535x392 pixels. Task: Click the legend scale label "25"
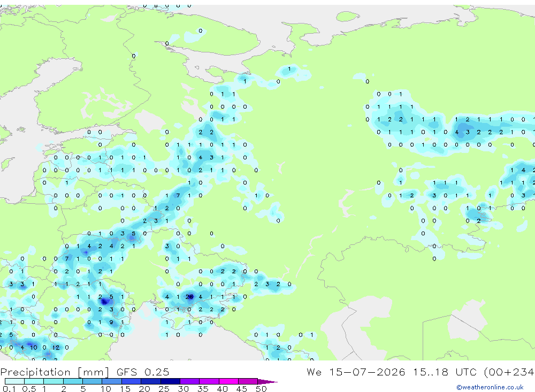coord(164,389)
